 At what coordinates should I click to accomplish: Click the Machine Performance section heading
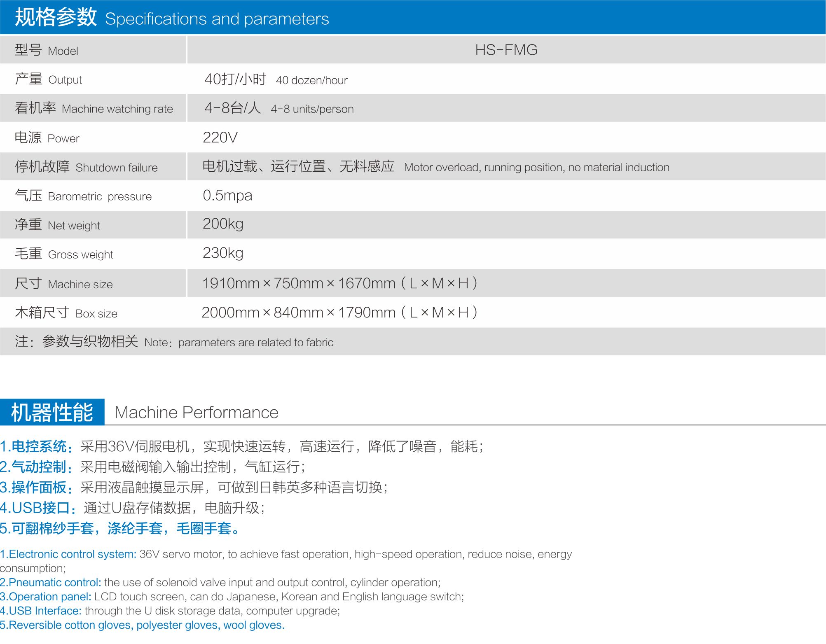coord(196,412)
